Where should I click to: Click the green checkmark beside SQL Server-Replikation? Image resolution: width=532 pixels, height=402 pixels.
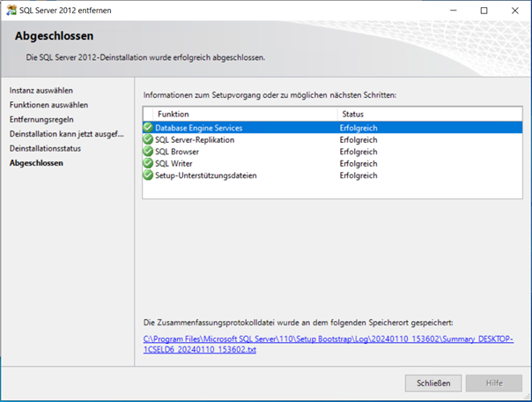[148, 139]
